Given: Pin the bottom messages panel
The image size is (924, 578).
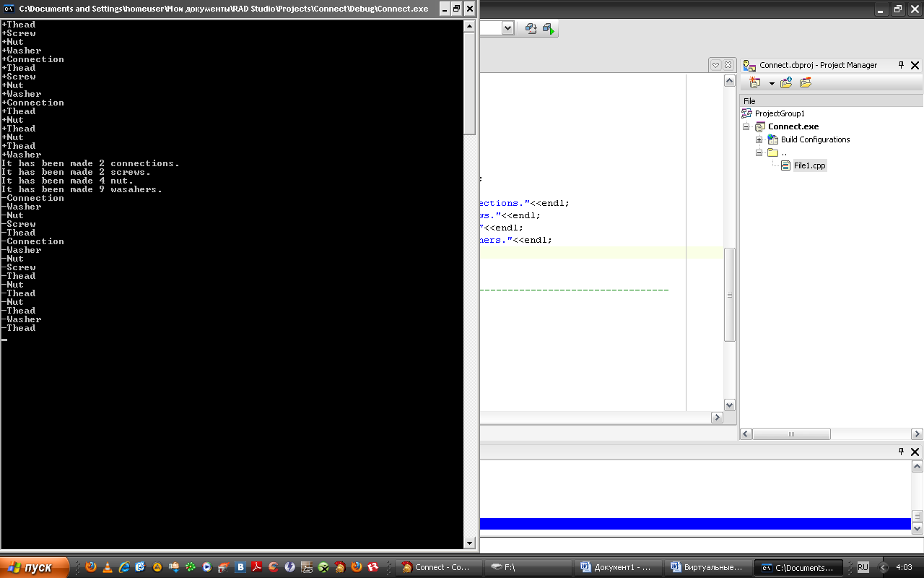Looking at the screenshot, I should (901, 452).
